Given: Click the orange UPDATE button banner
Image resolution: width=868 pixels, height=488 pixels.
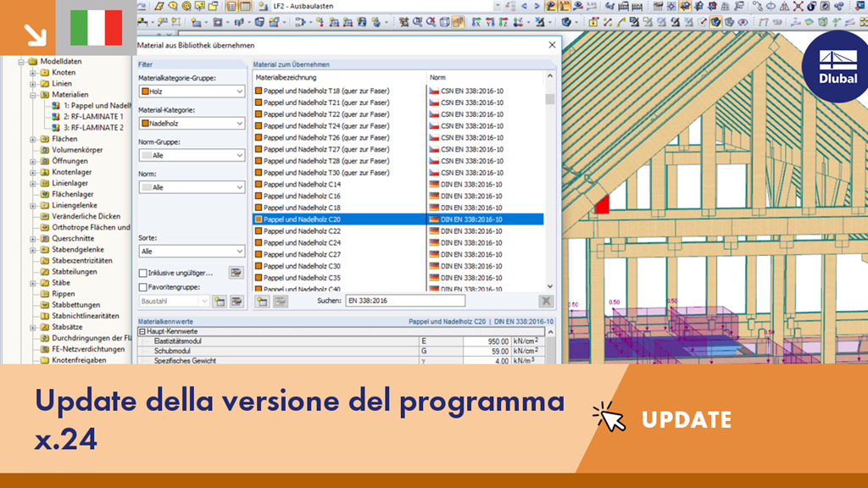Looking at the screenshot, I should coord(687,419).
